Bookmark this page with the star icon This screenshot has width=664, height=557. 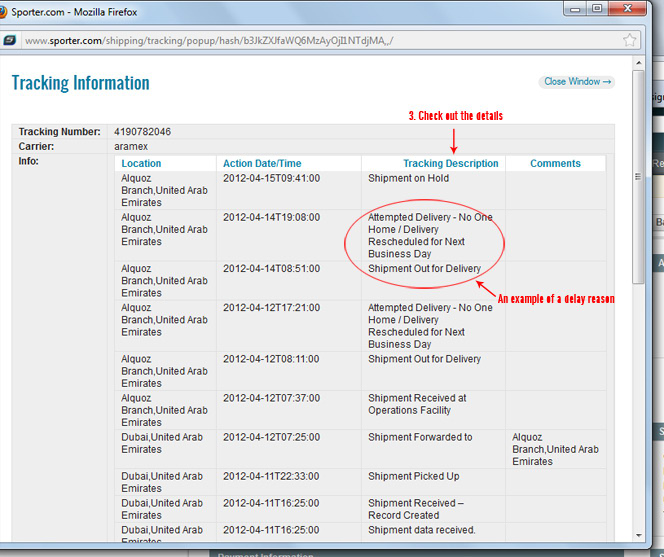pos(630,41)
